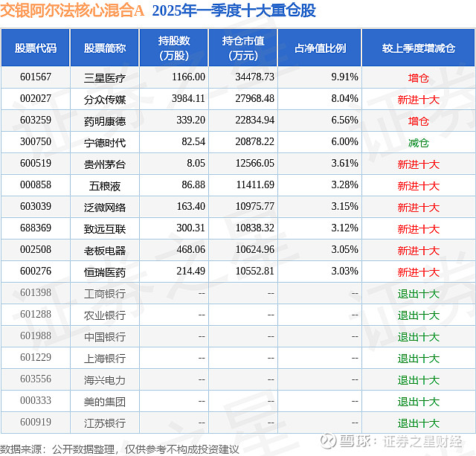Select the 贵州茅台 stock name
This screenshot has width=476, height=456.
click(x=105, y=164)
